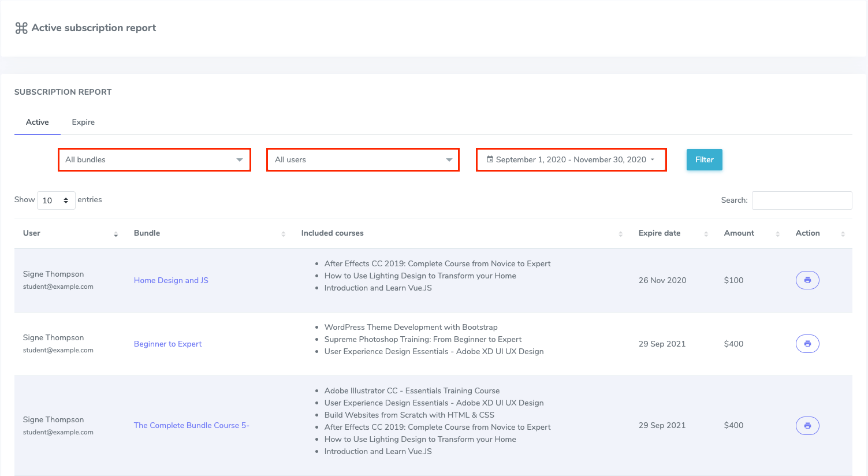Focus the Search input field

pos(802,200)
